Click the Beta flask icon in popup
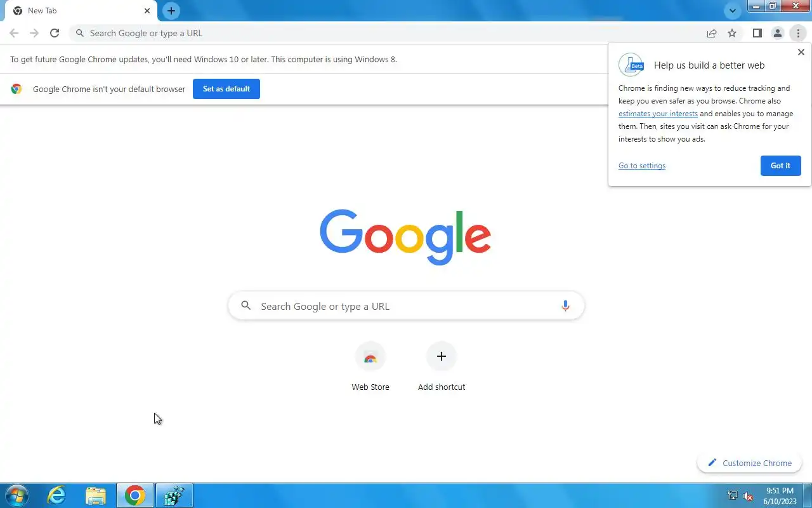This screenshot has height=508, width=812. coord(631,65)
